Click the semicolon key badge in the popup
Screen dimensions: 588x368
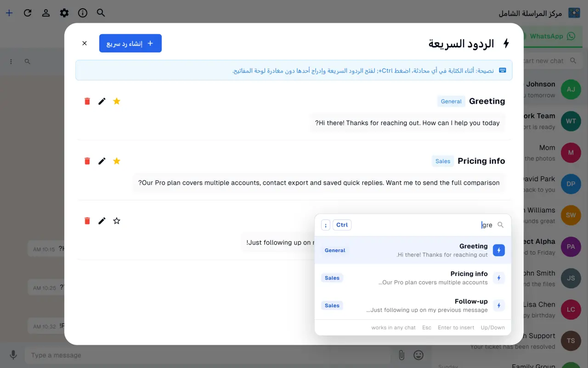325,225
